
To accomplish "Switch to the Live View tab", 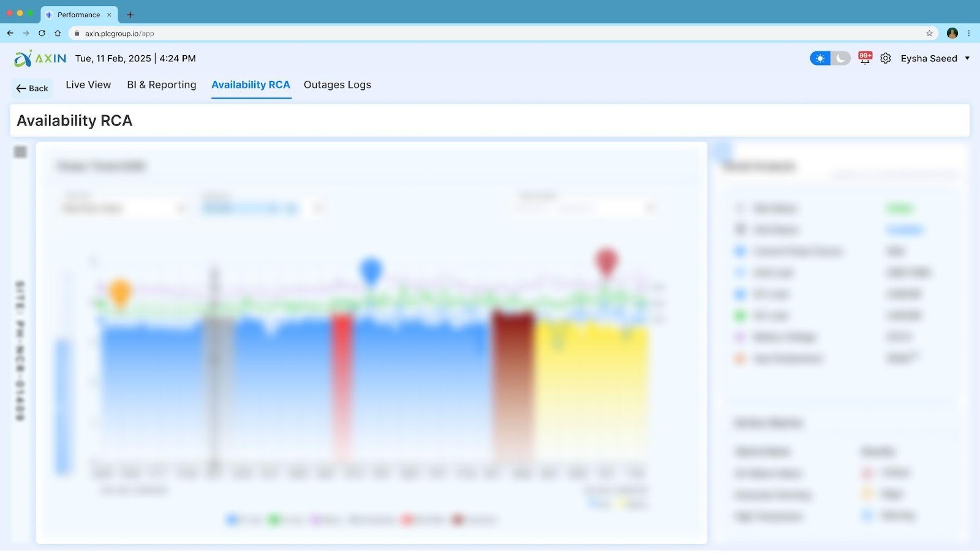I will tap(88, 85).
